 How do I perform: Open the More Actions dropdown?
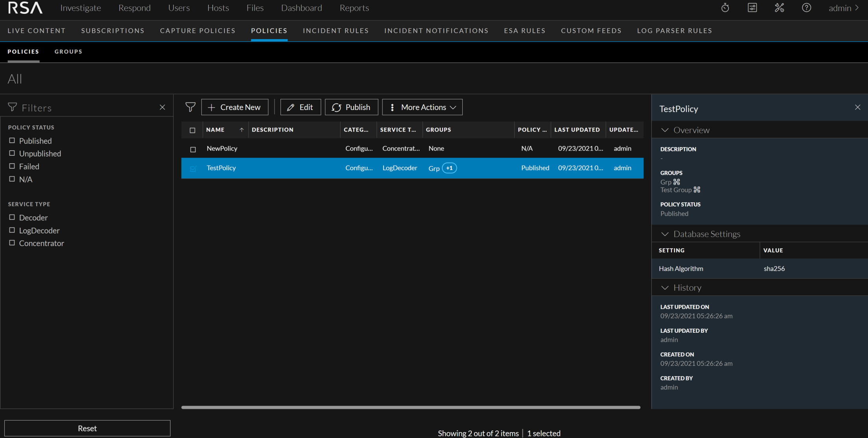[x=422, y=107]
